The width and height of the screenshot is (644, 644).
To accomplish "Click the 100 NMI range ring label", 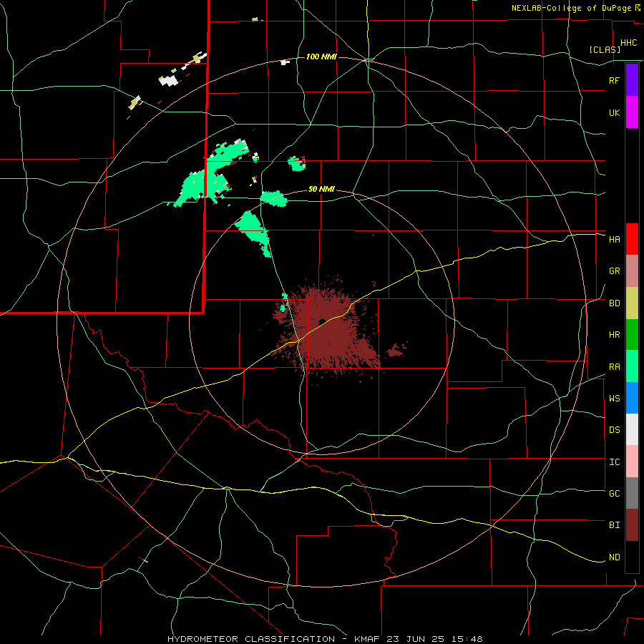I will tap(321, 57).
